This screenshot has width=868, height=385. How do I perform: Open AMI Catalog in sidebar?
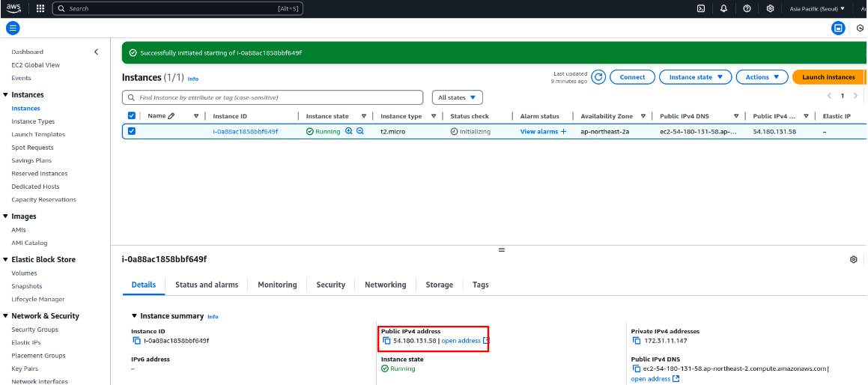[x=29, y=243]
